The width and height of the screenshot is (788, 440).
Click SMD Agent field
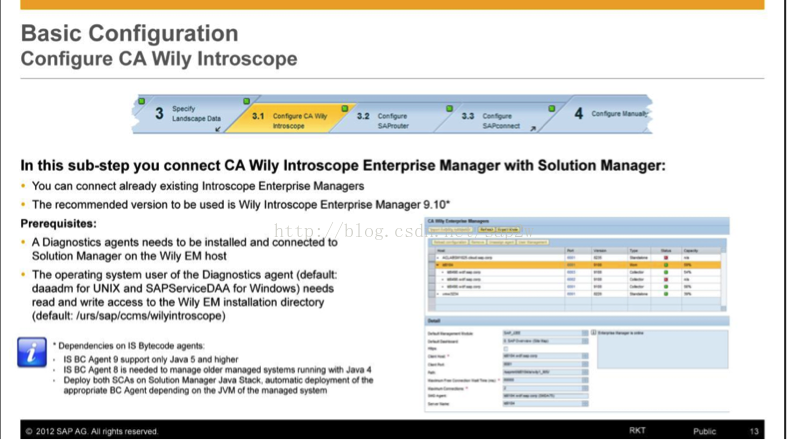point(546,396)
